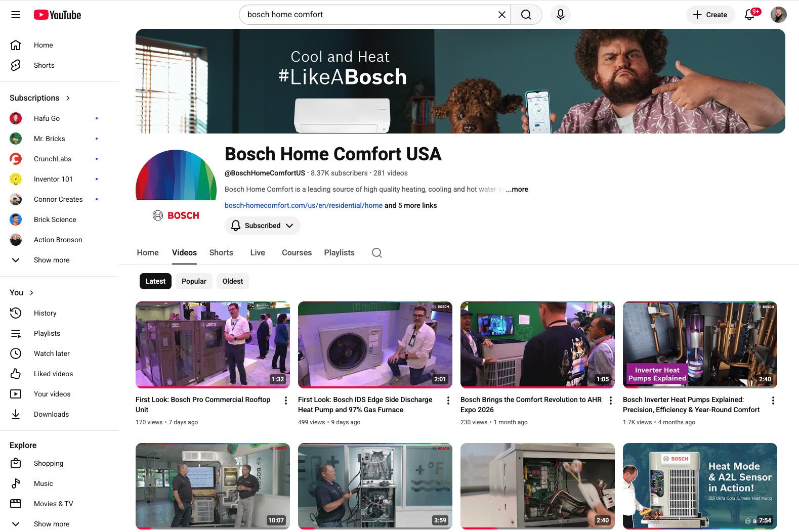Go to YouTube home via logo
This screenshot has height=532, width=799.
click(x=57, y=15)
